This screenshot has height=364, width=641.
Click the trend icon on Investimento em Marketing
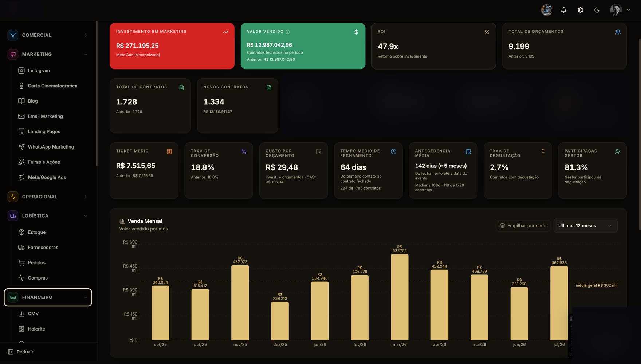click(x=225, y=32)
